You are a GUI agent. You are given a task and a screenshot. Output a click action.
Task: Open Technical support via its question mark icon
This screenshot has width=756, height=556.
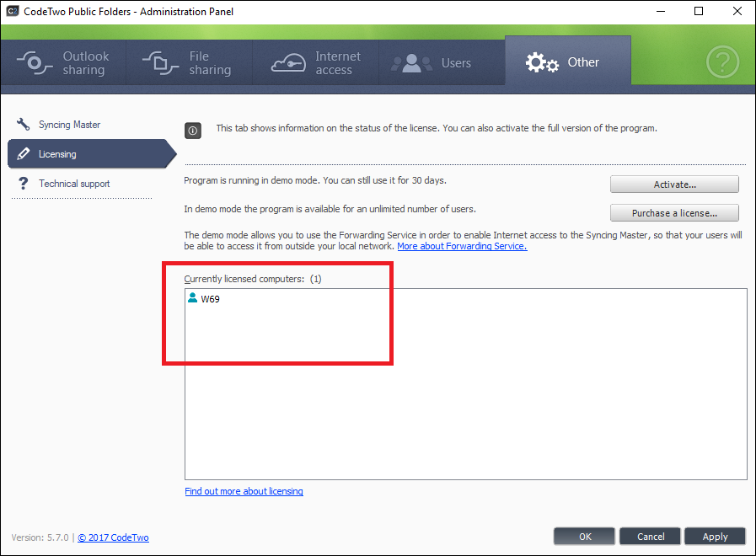click(24, 183)
